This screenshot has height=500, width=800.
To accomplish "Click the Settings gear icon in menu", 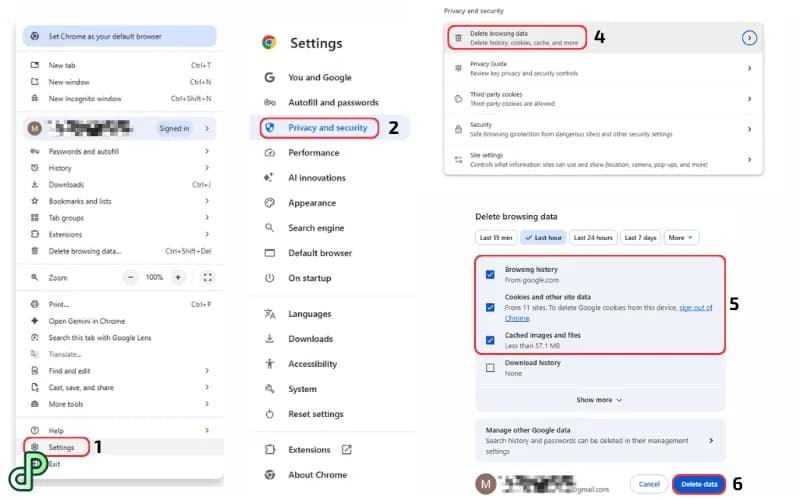I will click(x=35, y=447).
